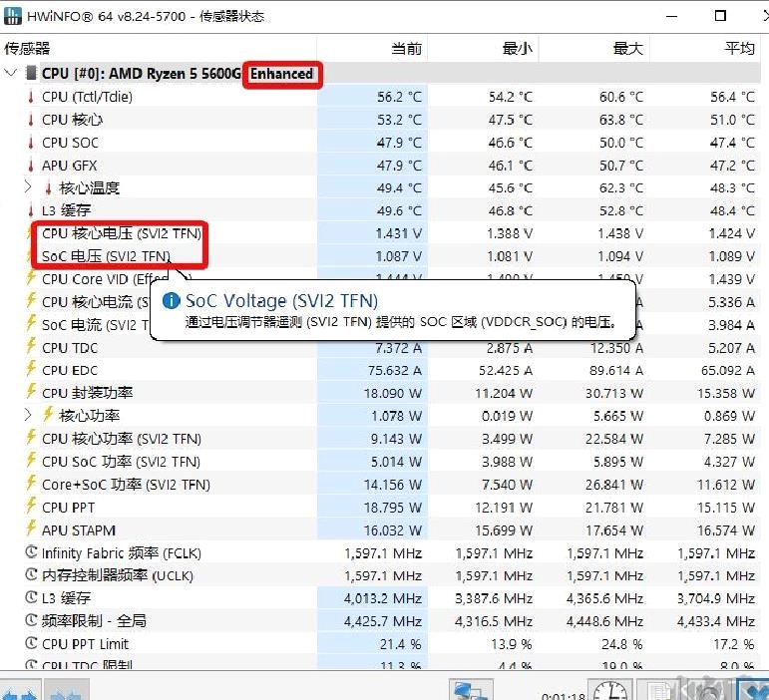
Task: Click the 4,365.6 MHz maximum value
Action: pos(604,598)
